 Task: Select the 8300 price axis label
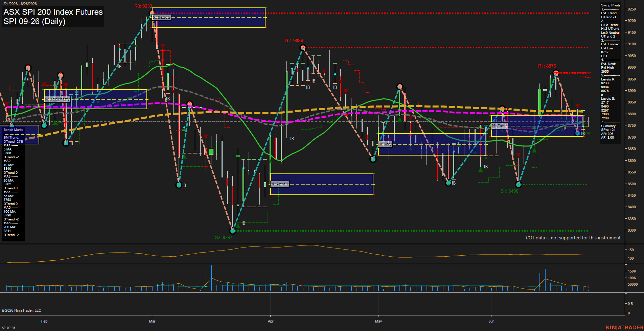tap(631, 230)
